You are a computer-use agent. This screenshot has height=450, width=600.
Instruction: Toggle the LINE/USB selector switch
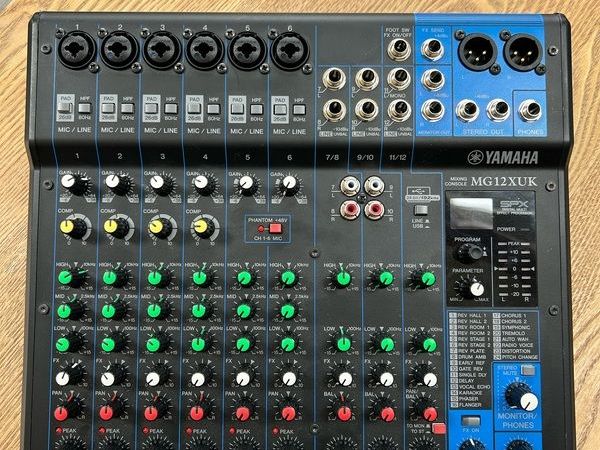[x=421, y=210]
